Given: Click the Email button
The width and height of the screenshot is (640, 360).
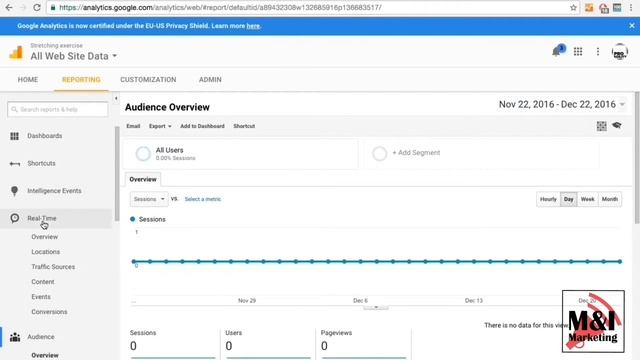Looking at the screenshot, I should pyautogui.click(x=133, y=126).
